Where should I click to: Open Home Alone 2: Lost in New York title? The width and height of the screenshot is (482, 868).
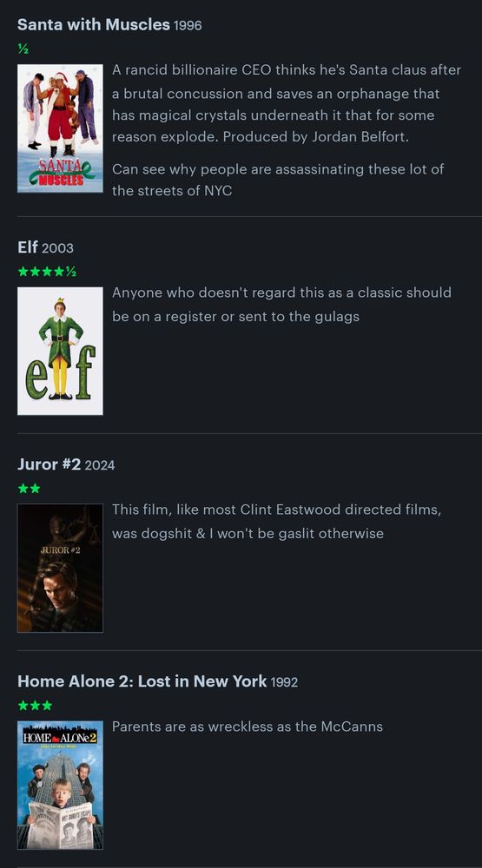142,681
